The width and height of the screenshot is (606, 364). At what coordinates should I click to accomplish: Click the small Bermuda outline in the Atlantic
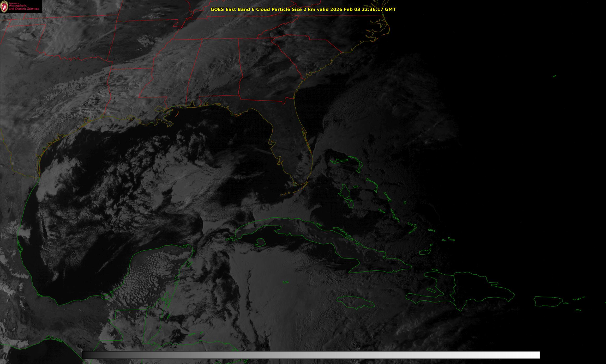click(554, 76)
